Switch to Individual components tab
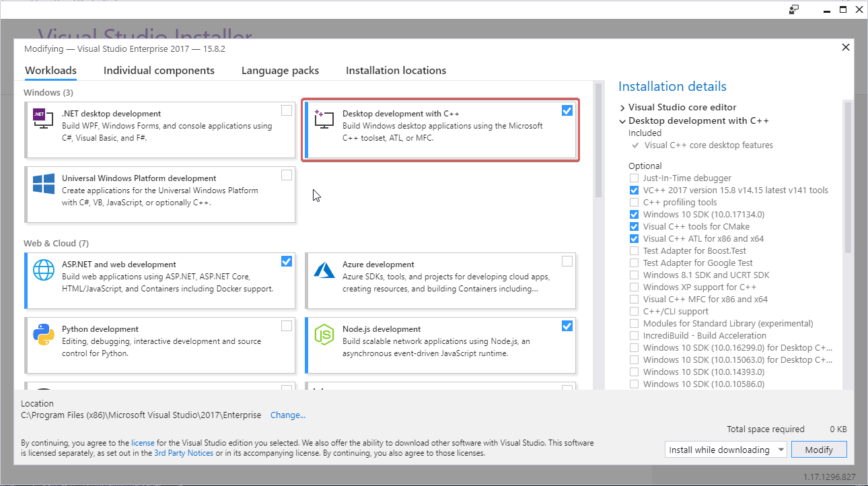This screenshot has height=486, width=868. click(x=159, y=71)
